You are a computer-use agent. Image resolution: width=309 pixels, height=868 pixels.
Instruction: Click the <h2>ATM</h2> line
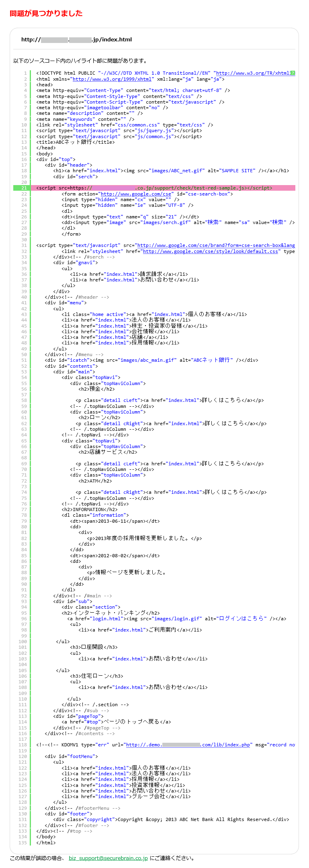(95, 481)
